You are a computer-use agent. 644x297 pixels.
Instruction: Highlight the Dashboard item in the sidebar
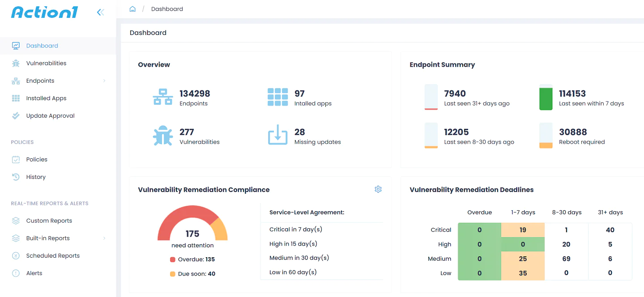tap(42, 46)
